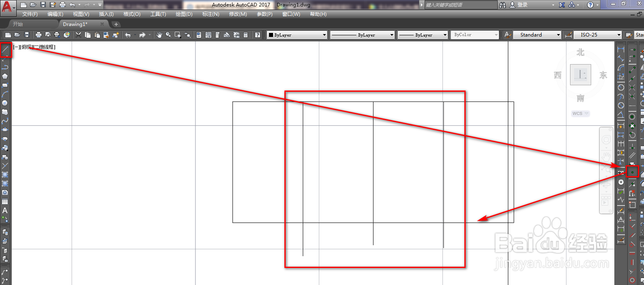Click the Open folder icon in standard toolbar
644x285 pixels.
(17, 35)
